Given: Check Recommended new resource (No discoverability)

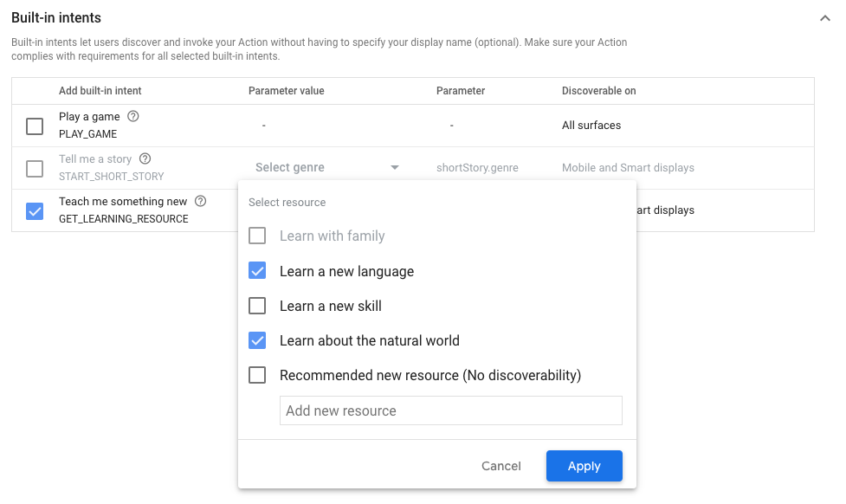Looking at the screenshot, I should click(x=257, y=375).
